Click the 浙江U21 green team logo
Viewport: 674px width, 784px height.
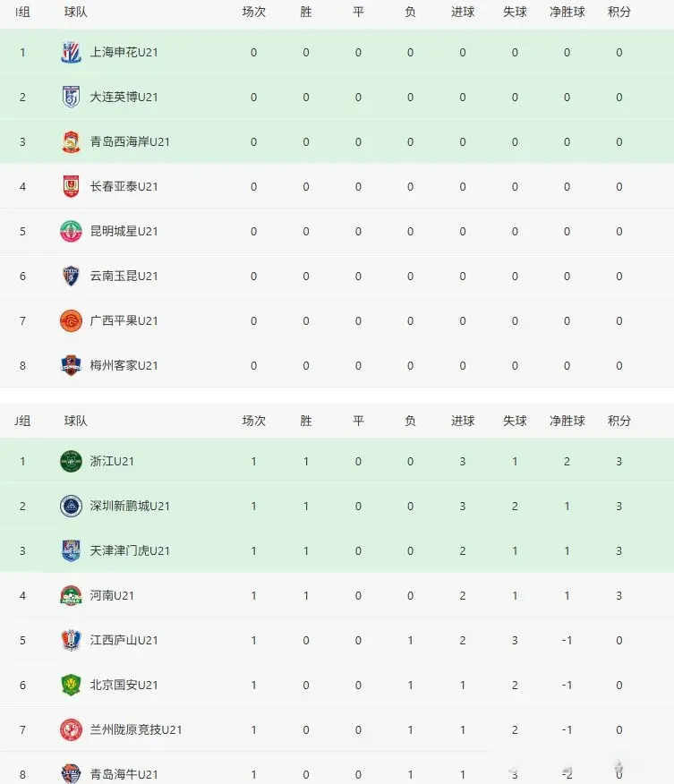pyautogui.click(x=71, y=462)
